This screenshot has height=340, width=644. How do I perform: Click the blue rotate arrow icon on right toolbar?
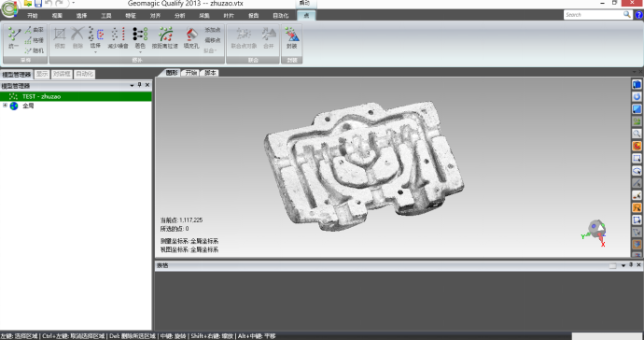tap(637, 96)
